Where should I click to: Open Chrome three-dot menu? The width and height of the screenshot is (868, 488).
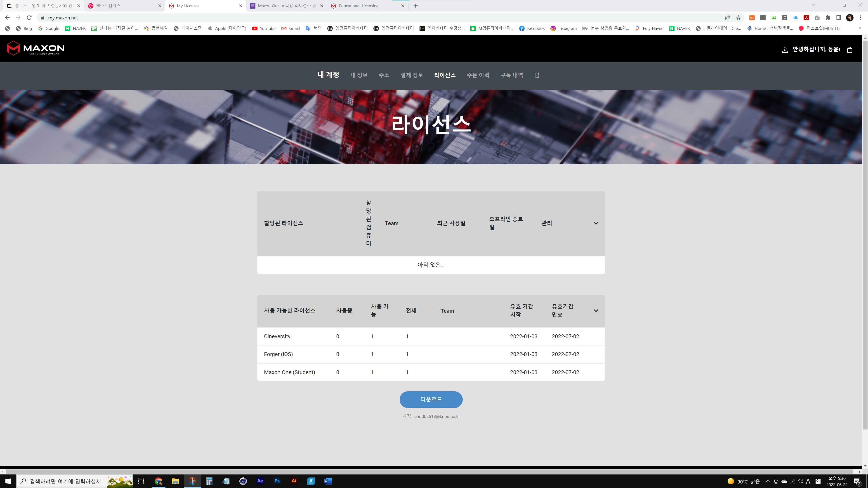[860, 18]
